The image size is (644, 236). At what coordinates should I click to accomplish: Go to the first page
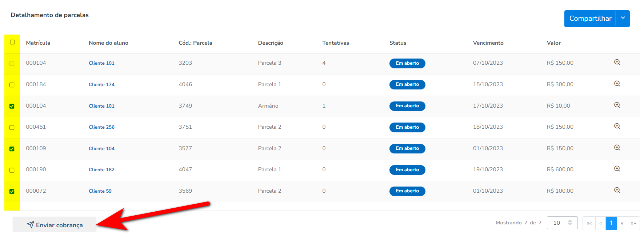[x=589, y=223]
